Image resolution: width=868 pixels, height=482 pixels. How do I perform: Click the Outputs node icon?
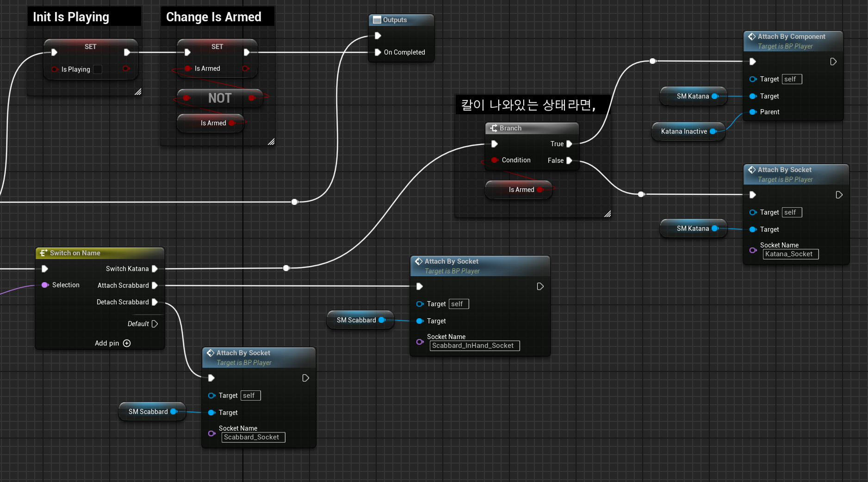[377, 20]
